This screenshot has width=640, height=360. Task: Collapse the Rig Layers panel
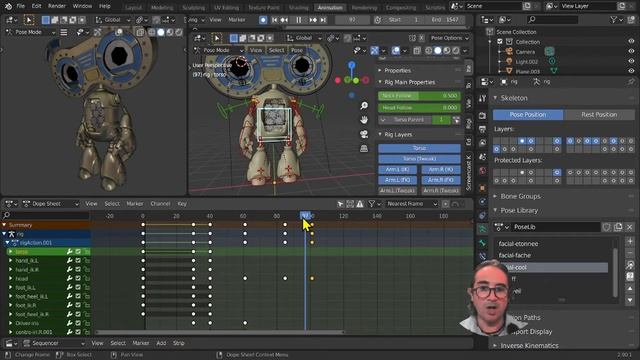(380, 134)
